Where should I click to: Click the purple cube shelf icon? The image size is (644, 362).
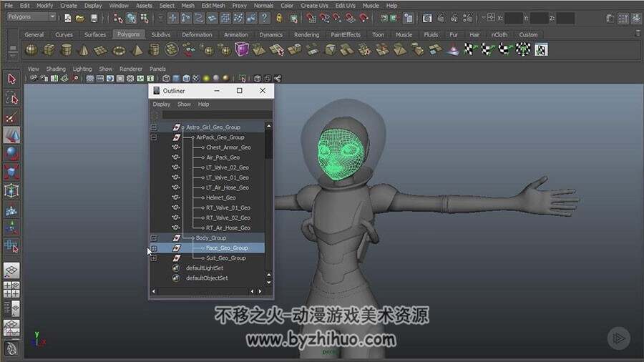242,49
